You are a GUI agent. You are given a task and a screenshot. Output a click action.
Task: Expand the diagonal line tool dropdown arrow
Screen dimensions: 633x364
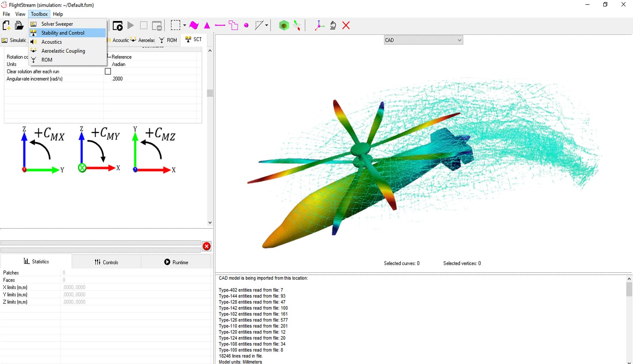pyautogui.click(x=266, y=25)
